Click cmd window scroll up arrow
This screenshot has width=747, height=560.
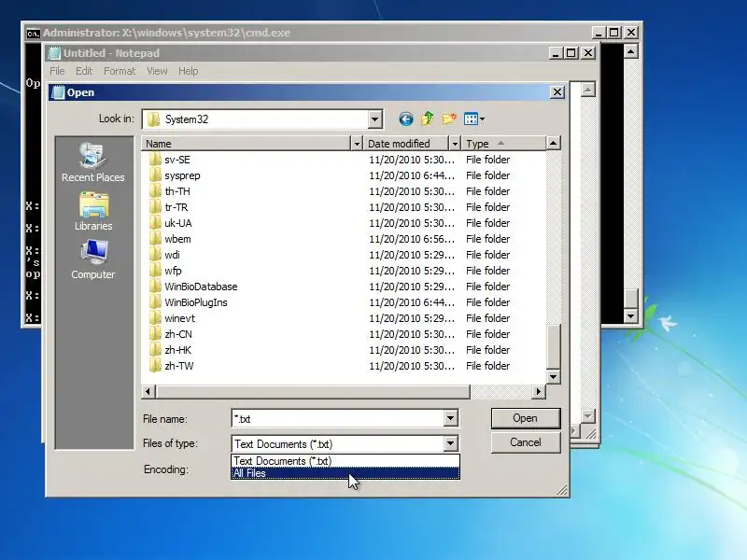pyautogui.click(x=631, y=50)
